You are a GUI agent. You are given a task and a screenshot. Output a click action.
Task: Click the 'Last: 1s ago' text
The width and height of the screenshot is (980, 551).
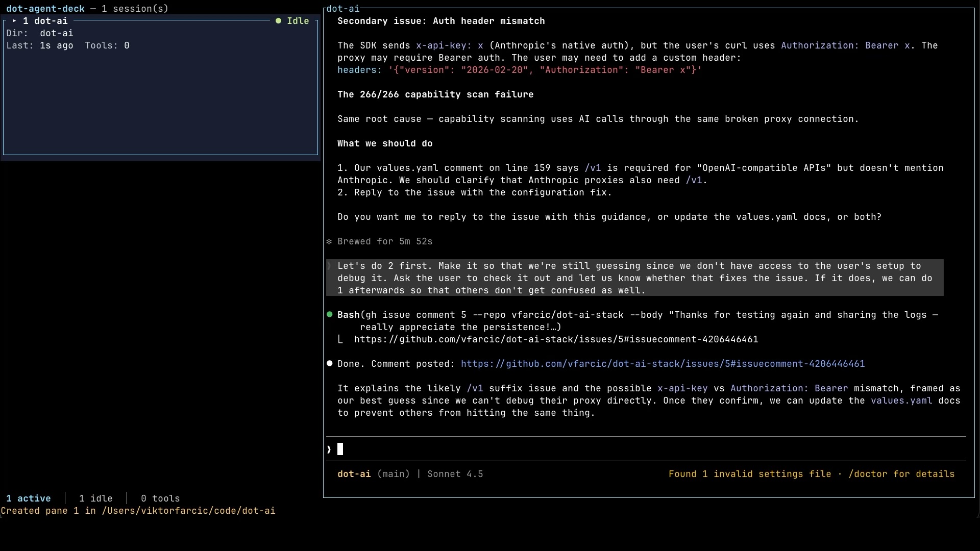click(x=40, y=45)
